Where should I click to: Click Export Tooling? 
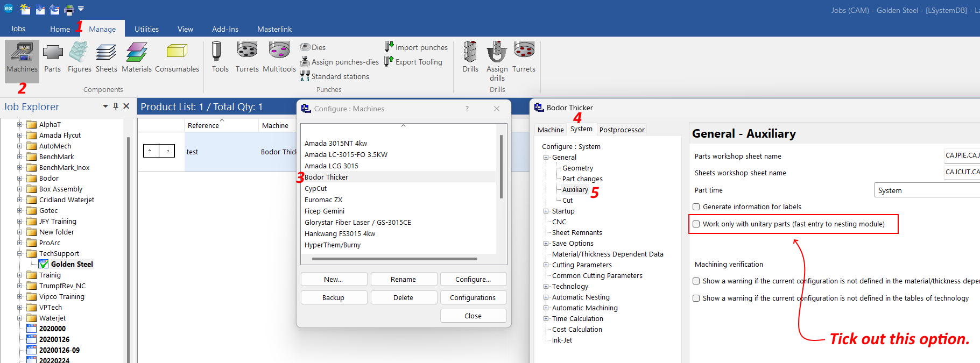(x=413, y=62)
